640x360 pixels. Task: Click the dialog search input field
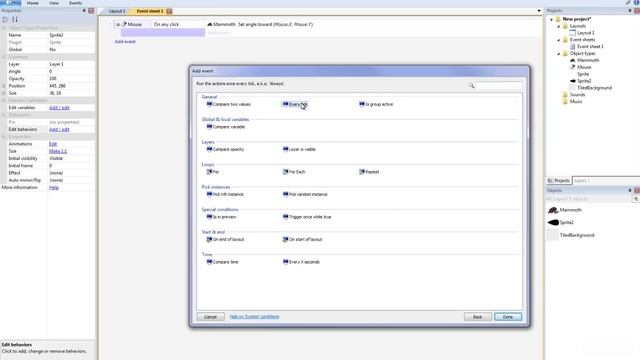pyautogui.click(x=499, y=85)
